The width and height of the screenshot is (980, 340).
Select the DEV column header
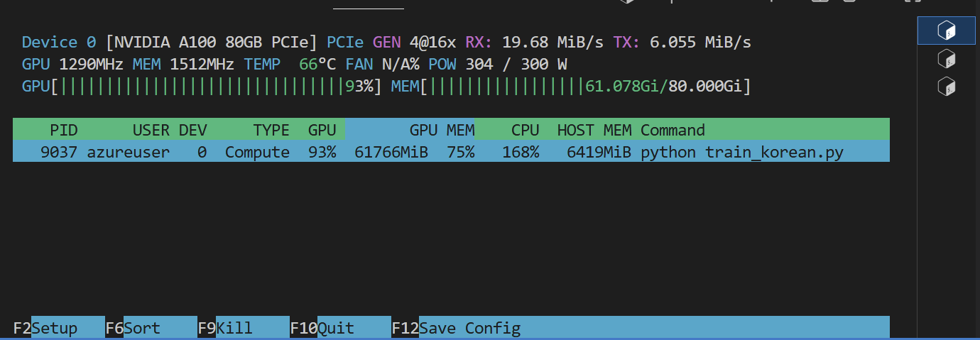coord(192,130)
